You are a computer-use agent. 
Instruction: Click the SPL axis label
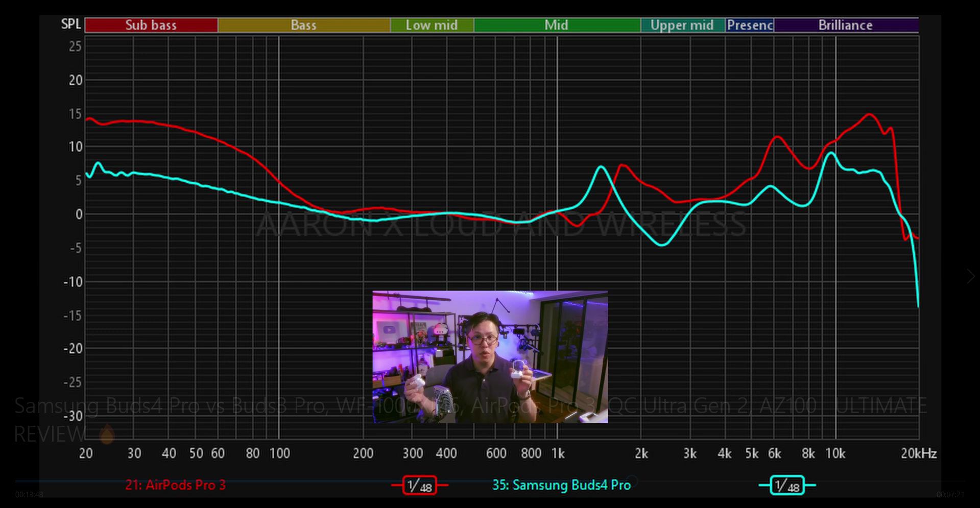71,24
